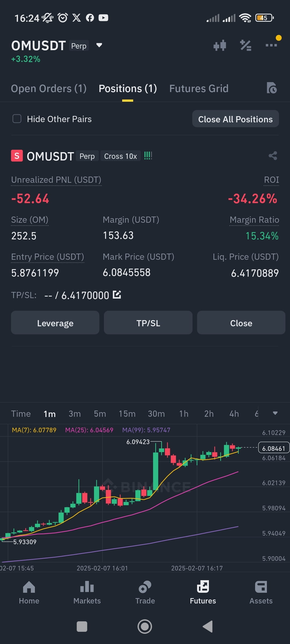
Task: Open the percent calculator icon
Action: tap(245, 45)
